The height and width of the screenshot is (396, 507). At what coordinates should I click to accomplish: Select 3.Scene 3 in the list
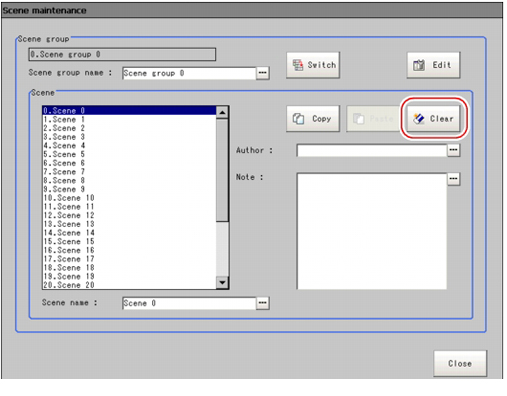[x=129, y=137]
